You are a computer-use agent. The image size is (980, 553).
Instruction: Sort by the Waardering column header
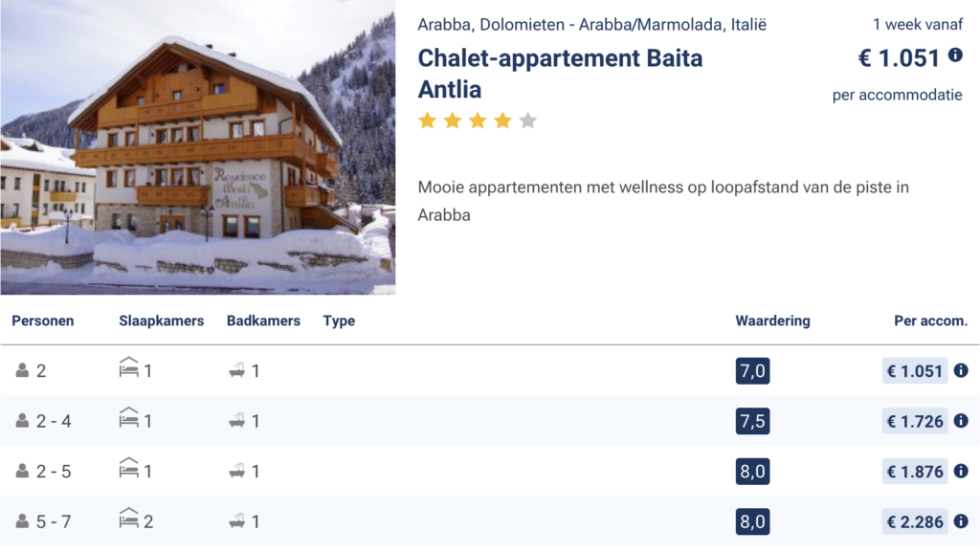pos(772,321)
